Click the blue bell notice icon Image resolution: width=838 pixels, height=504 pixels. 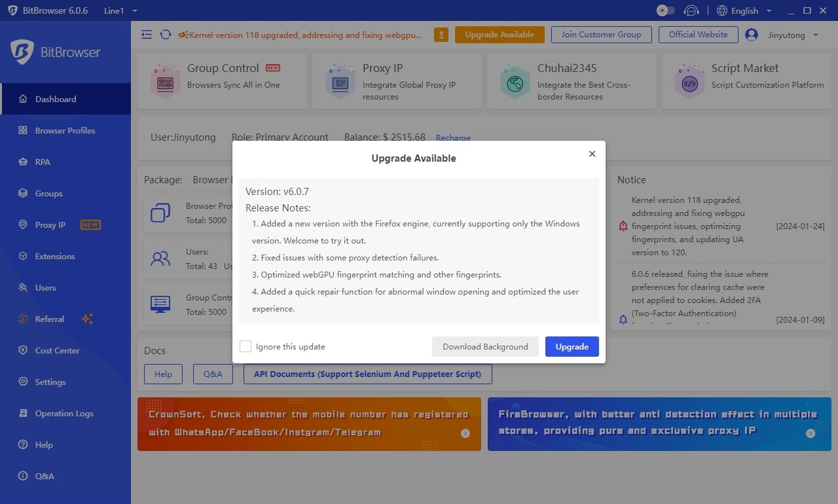[x=623, y=319]
